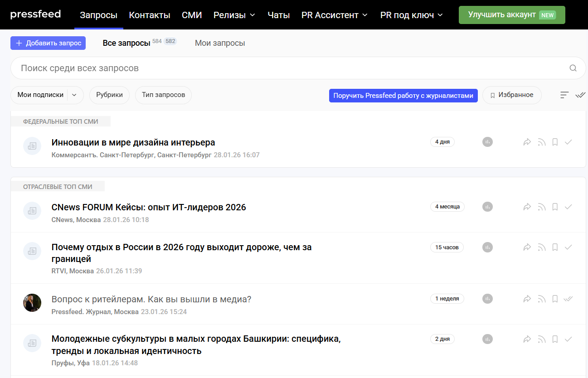Image resolution: width=588 pixels, height=378 pixels.
Task: Expand Мои подписки dropdown arrow
Action: click(x=75, y=95)
